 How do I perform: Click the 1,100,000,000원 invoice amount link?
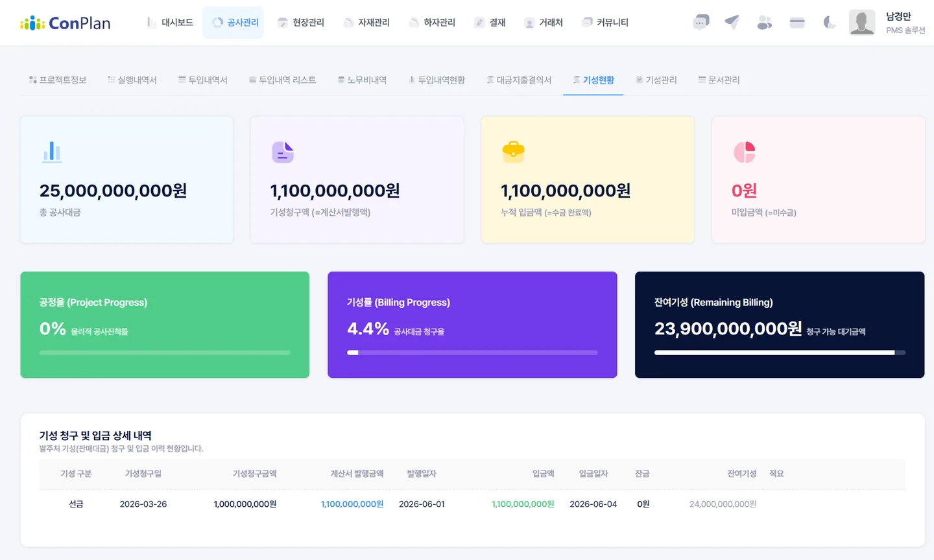click(352, 504)
